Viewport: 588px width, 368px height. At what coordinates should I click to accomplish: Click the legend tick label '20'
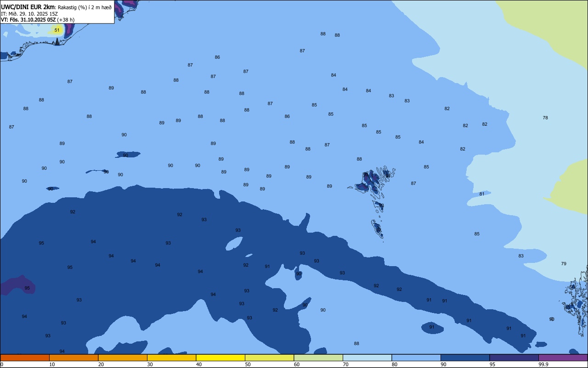pyautogui.click(x=101, y=364)
